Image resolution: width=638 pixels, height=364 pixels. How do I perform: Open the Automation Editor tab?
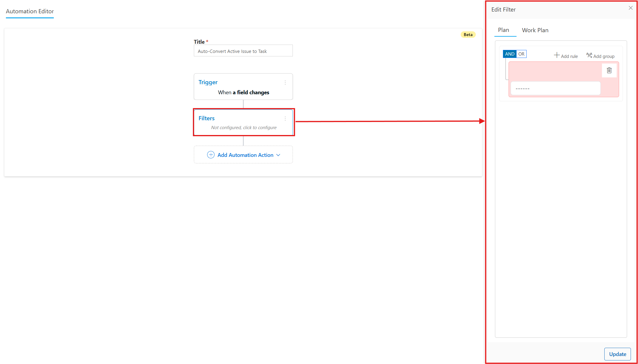point(30,12)
